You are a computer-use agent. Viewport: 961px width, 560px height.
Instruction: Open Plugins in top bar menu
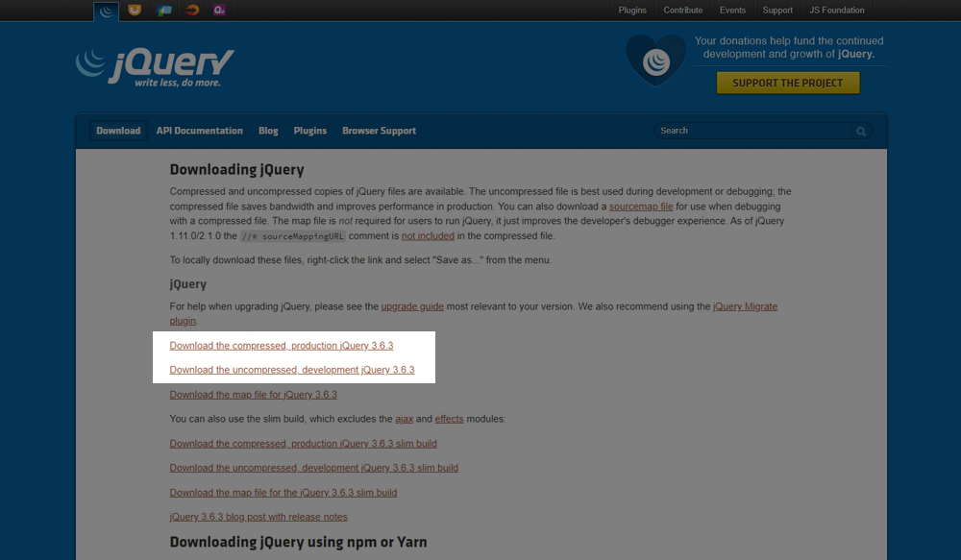point(632,11)
